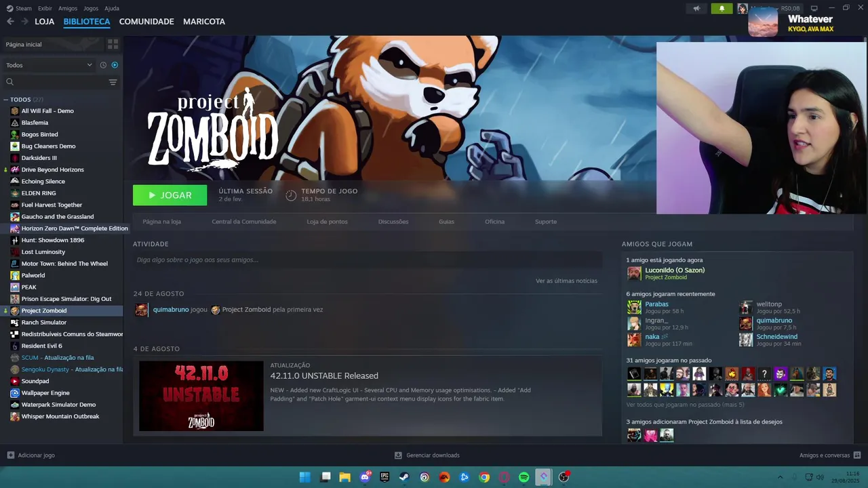868x488 pixels.
Task: Open Central da Comunidade link
Action: click(243, 222)
